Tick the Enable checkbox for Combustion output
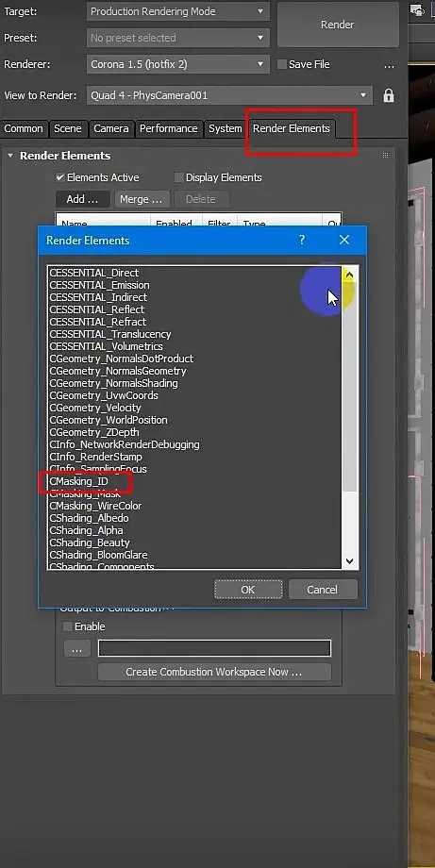 coord(68,626)
